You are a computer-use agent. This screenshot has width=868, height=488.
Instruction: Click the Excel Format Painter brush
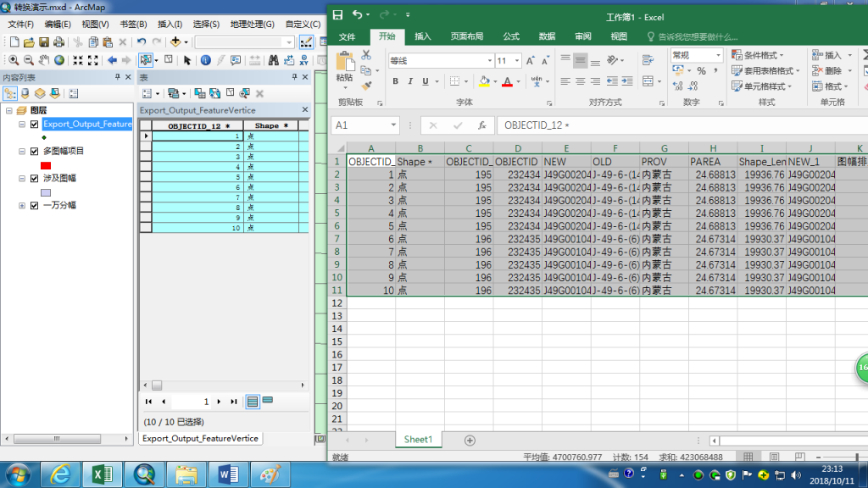coord(366,86)
